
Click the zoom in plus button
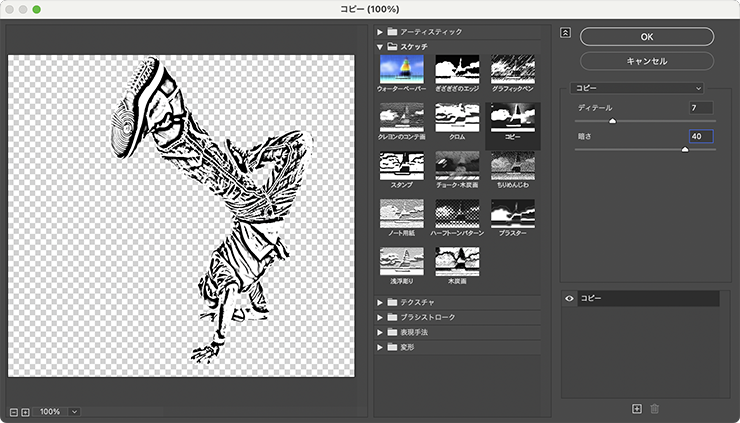(26, 412)
